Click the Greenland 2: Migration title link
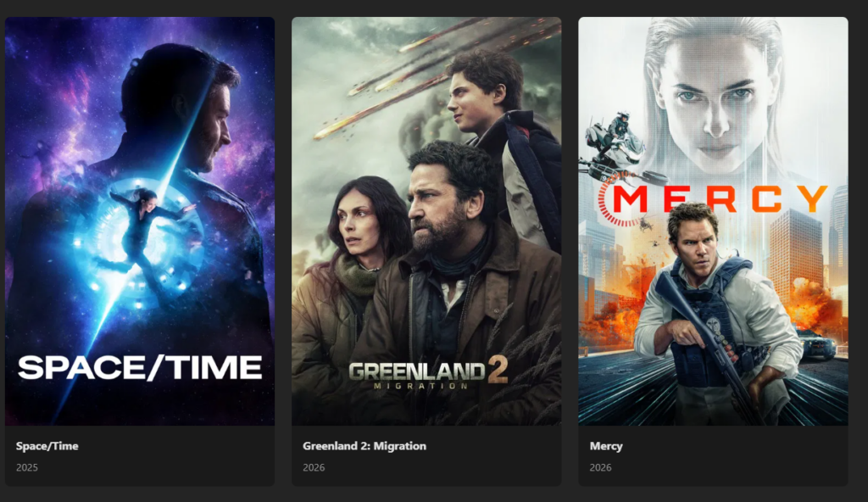Image resolution: width=868 pixels, height=502 pixels. 364,446
